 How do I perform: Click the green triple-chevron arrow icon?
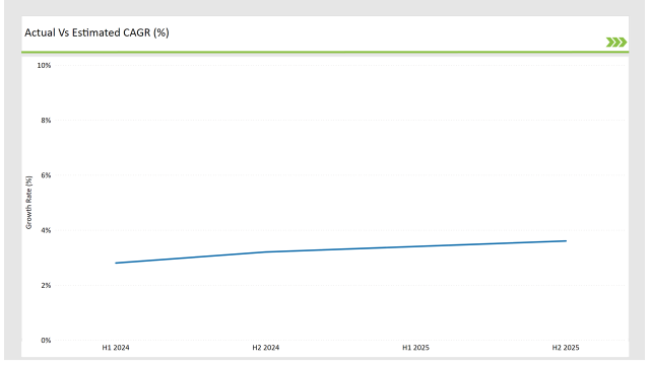coord(616,42)
